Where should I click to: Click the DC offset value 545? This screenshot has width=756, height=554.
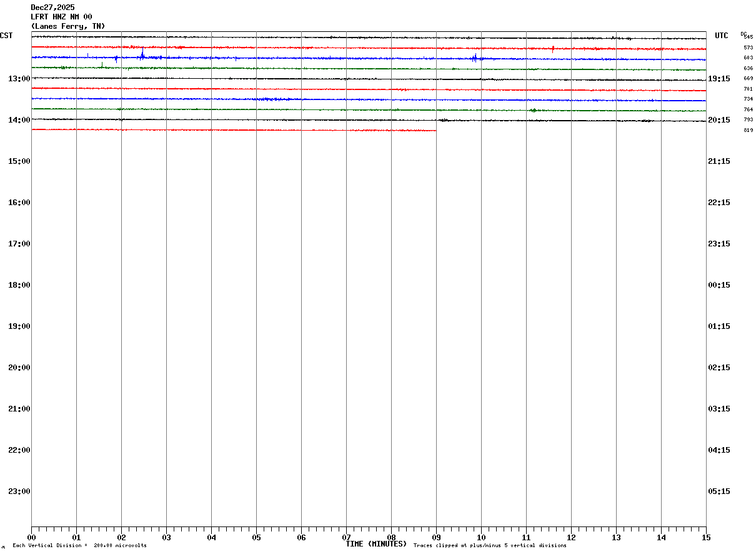pyautogui.click(x=749, y=37)
